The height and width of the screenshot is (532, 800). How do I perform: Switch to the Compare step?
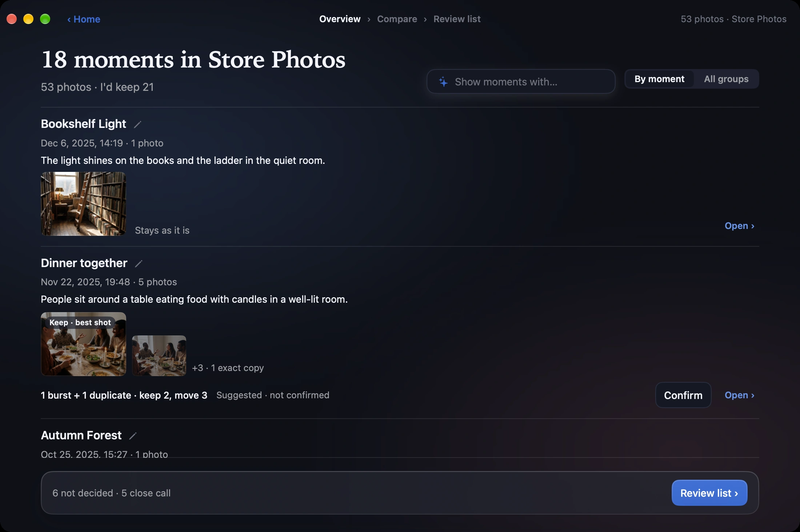pyautogui.click(x=397, y=19)
